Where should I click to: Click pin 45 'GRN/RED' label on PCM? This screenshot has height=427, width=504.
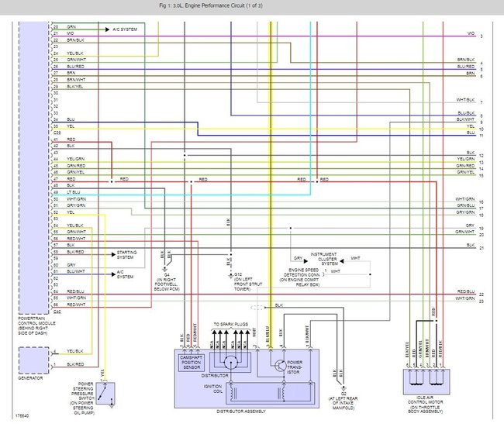point(76,166)
